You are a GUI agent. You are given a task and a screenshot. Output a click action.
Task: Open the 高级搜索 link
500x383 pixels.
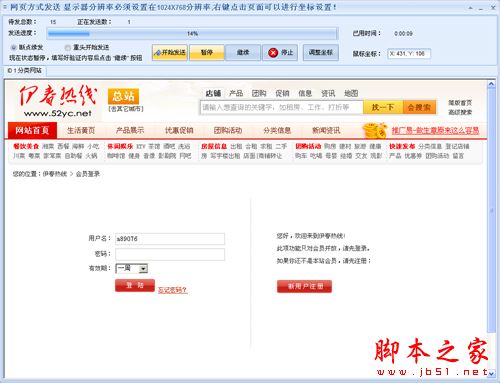(x=460, y=112)
